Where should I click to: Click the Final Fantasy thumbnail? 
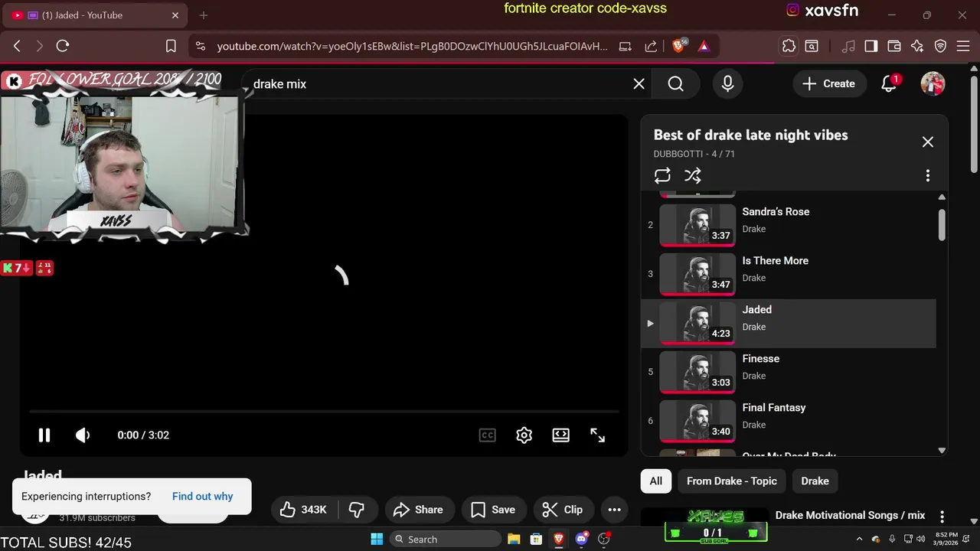(697, 421)
